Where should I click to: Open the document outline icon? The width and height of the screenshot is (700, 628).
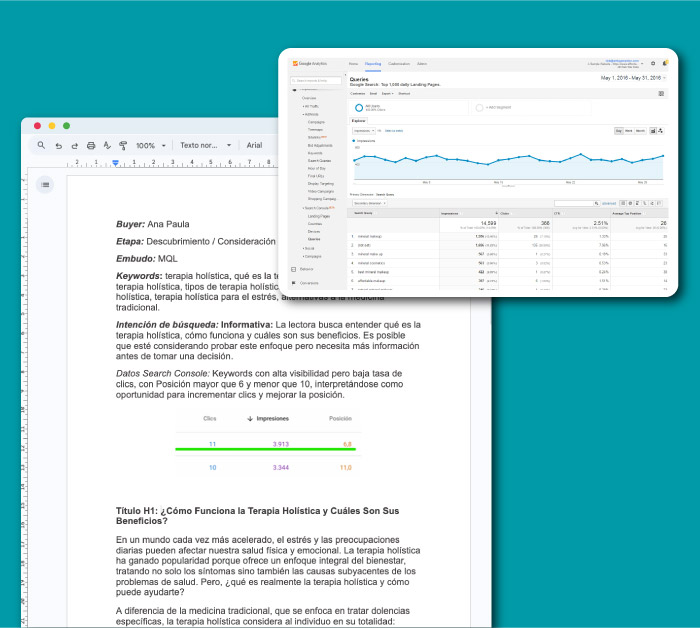(45, 184)
